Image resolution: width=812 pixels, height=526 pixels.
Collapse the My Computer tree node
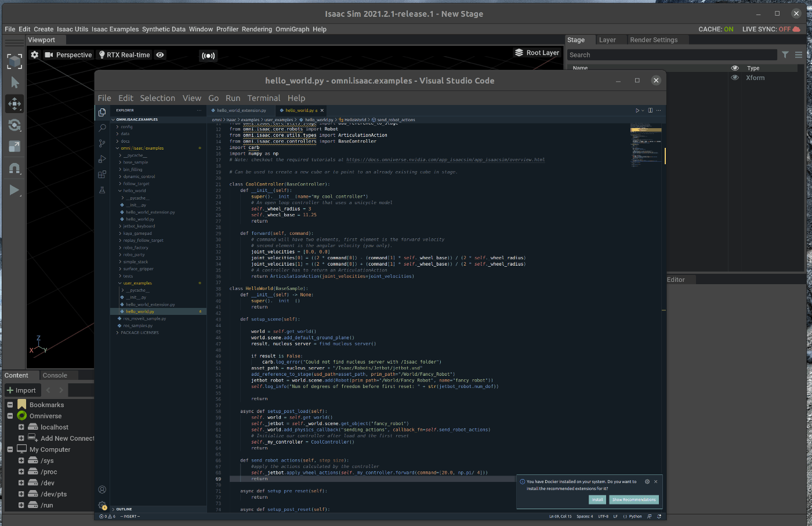tap(10, 449)
